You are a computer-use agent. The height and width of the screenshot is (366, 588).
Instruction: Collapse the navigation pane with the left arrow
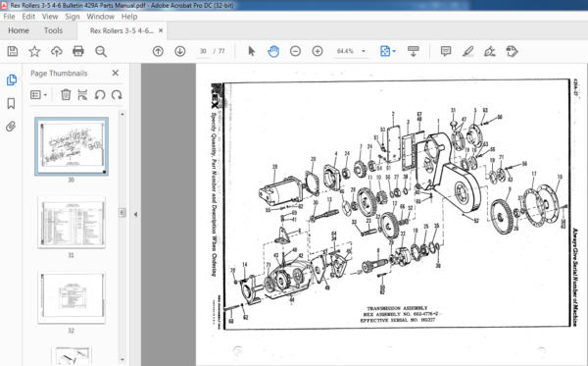pos(135,214)
